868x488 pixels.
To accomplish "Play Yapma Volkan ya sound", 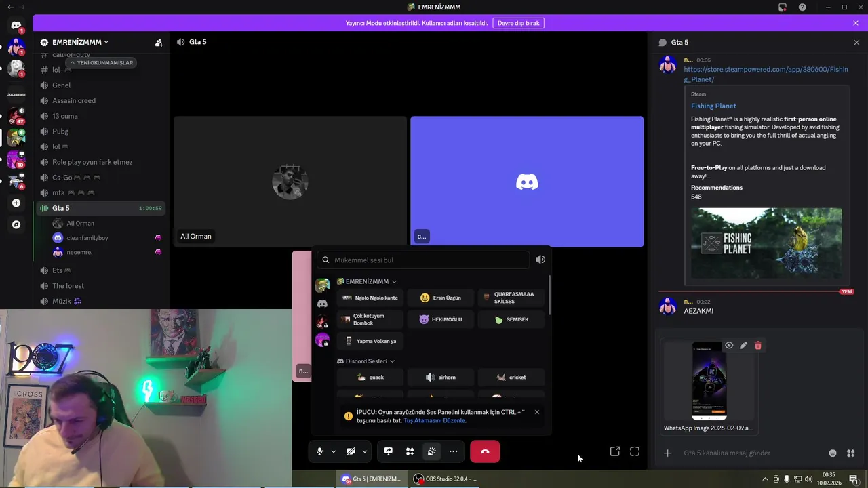I will point(370,341).
